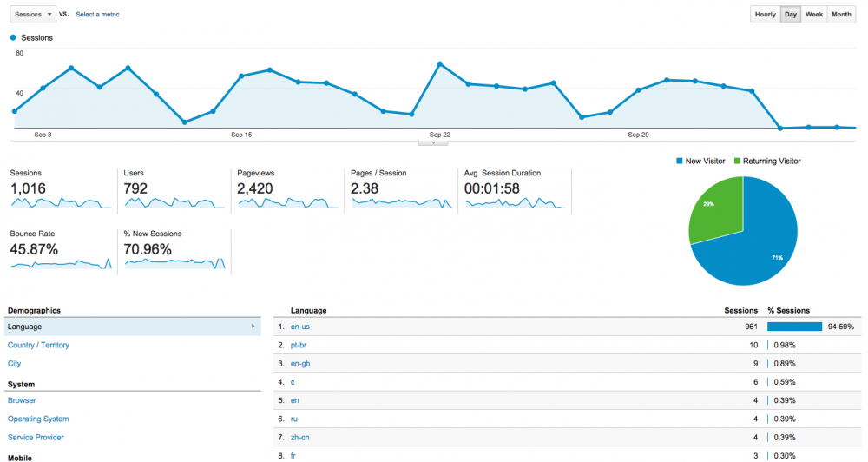Viewport: 868px width, 462px height.
Task: Collapse chart using the arrow below graph
Action: pos(433,142)
